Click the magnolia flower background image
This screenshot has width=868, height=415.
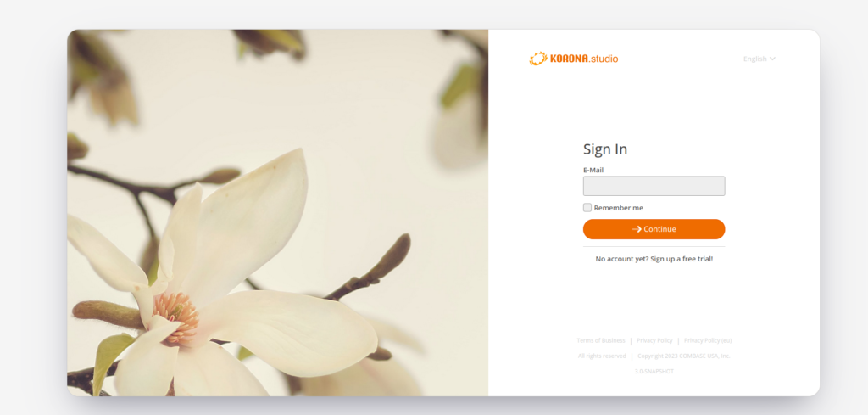tap(277, 213)
